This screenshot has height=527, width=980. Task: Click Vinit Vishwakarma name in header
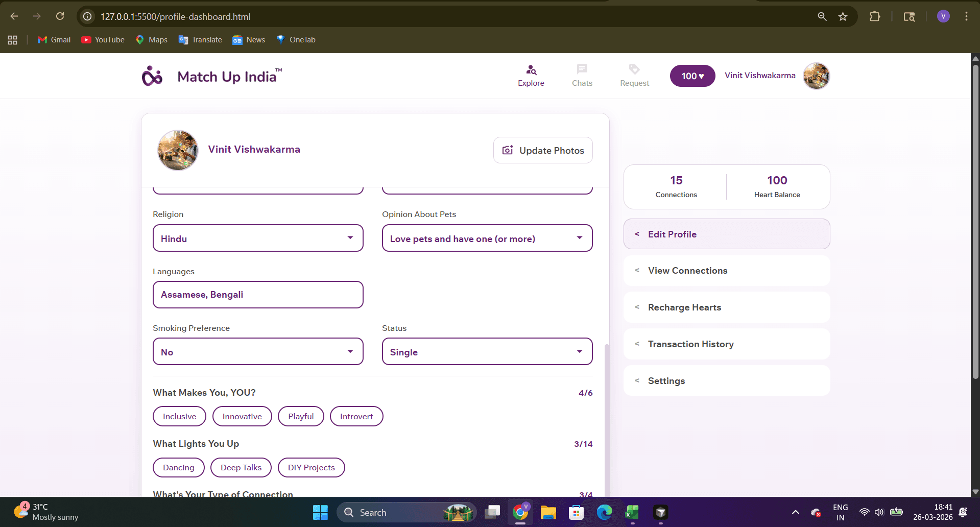pyautogui.click(x=760, y=76)
